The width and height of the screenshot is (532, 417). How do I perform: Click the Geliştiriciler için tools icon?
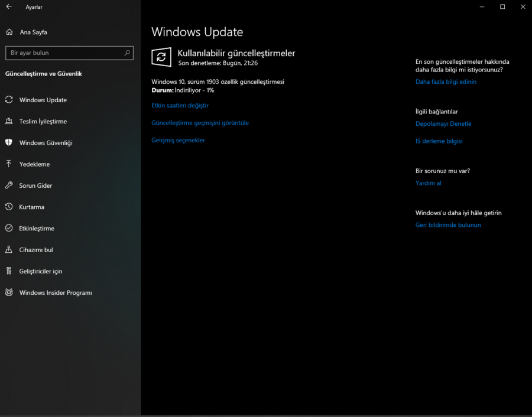pos(9,271)
